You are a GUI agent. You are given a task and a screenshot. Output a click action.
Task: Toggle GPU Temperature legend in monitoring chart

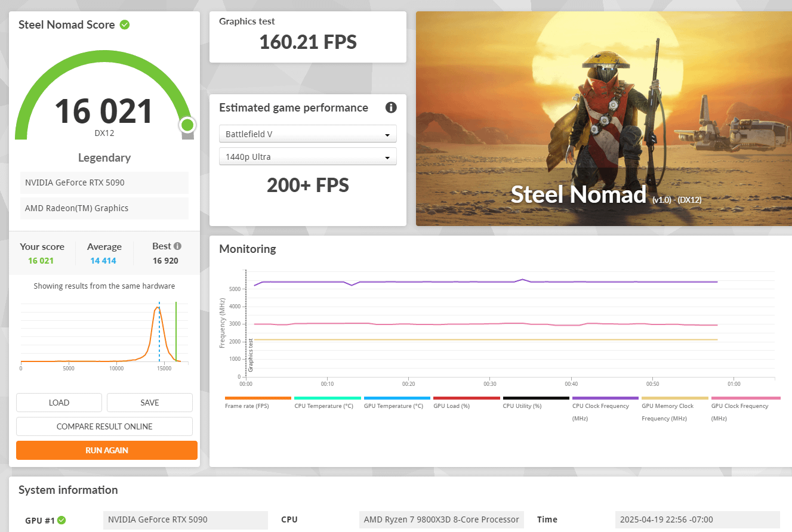pos(397,398)
